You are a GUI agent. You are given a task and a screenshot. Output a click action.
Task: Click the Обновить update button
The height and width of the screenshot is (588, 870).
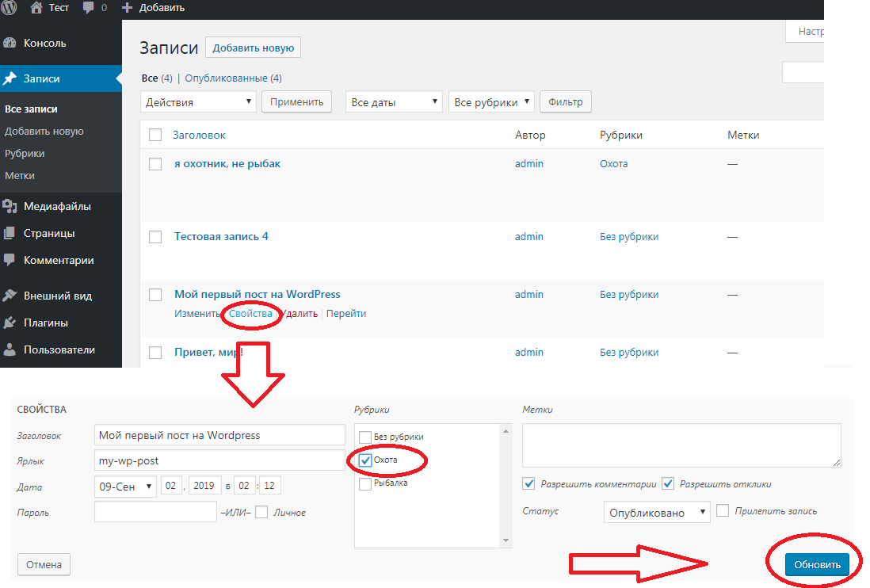tap(817, 564)
